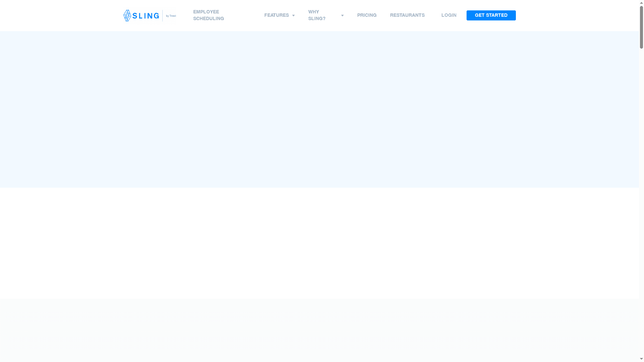Click the pale gray bottom section
This screenshot has width=644, height=362.
(319, 330)
